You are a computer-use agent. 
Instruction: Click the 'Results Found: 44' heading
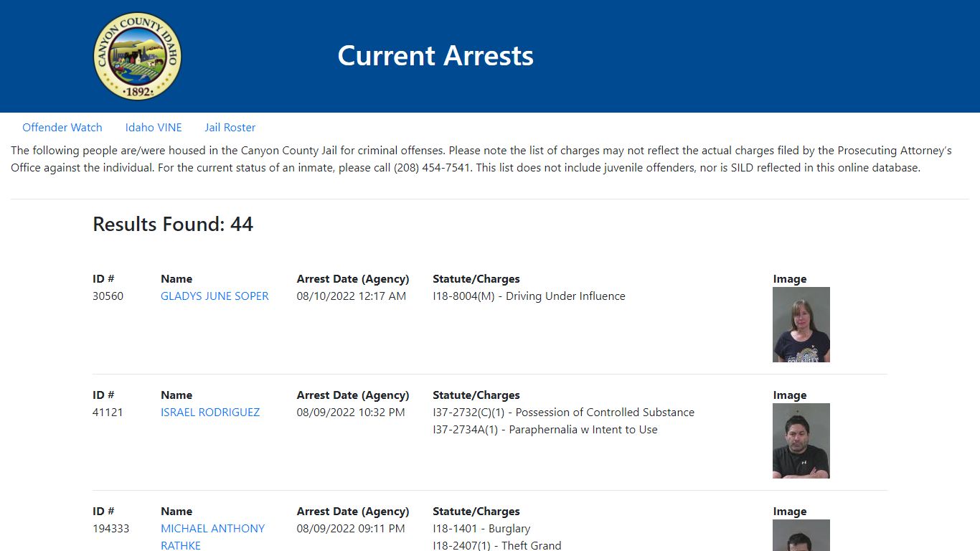[x=173, y=225]
